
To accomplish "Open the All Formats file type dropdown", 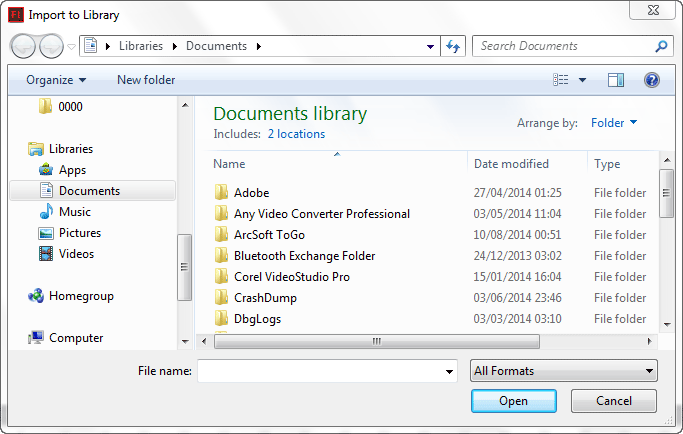I will 564,371.
